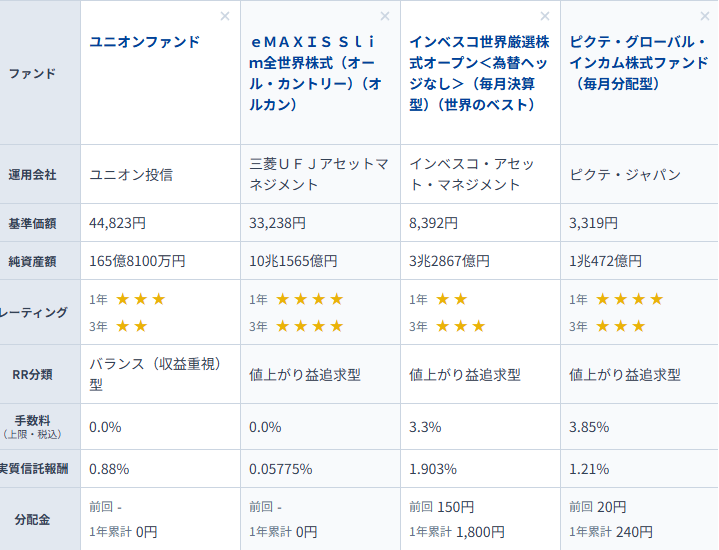Click eMAXIS Slim 3年 four-star rating
Viewport: 719px width, 550px height.
309,326
